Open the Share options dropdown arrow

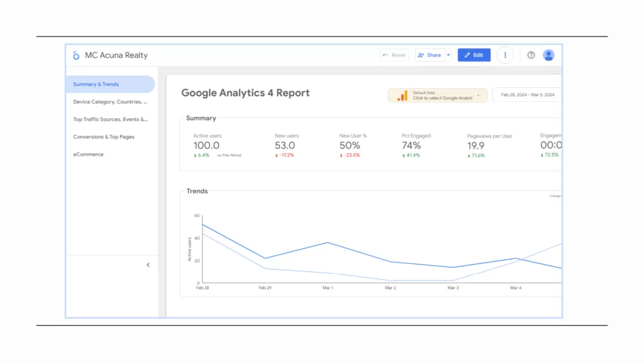pos(448,55)
